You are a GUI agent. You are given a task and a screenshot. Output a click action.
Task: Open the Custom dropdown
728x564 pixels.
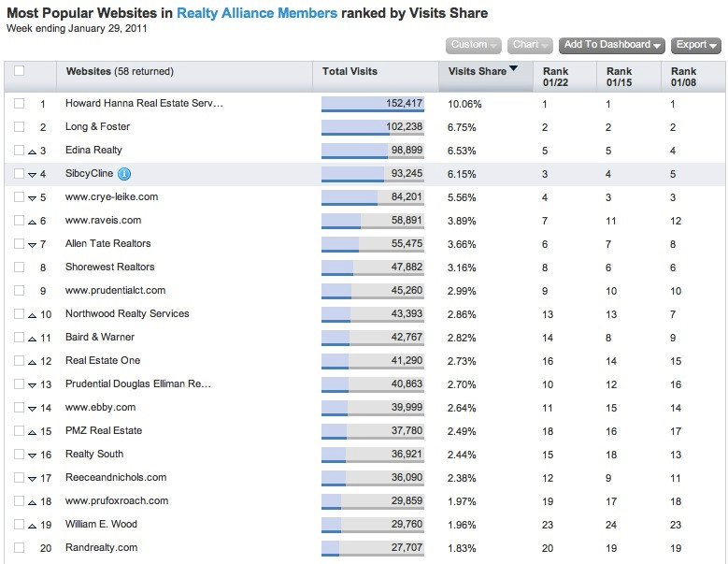tap(474, 45)
